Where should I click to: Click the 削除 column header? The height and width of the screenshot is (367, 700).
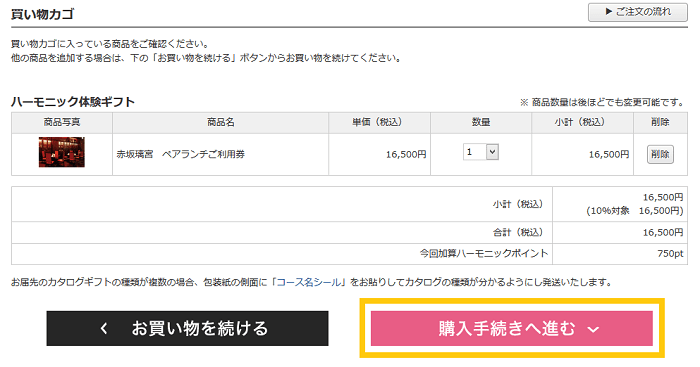660,122
